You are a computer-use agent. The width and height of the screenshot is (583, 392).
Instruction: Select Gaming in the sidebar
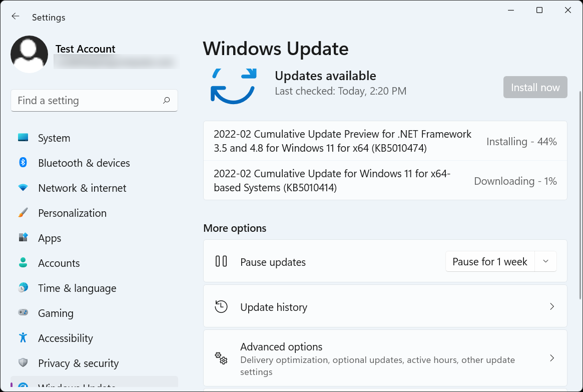pos(95,313)
